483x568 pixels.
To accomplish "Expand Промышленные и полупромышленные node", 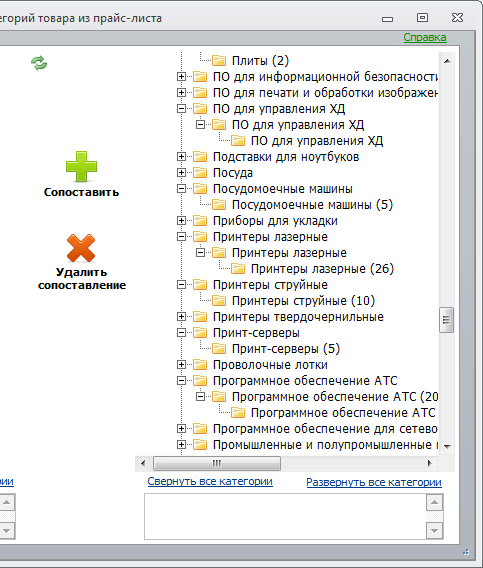I will (x=181, y=444).
